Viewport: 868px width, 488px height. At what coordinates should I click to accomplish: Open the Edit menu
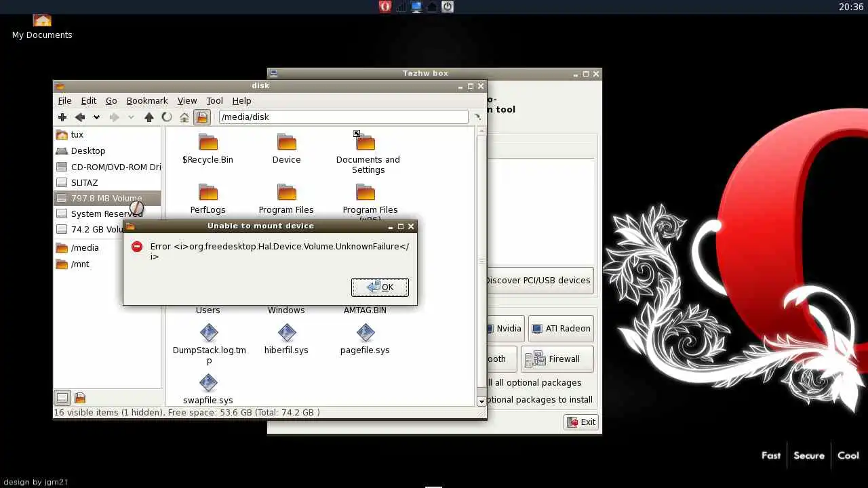89,100
